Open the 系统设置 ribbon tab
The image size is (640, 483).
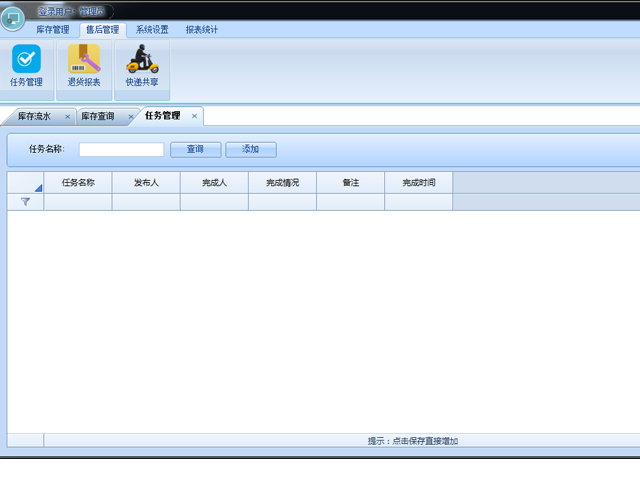(152, 30)
